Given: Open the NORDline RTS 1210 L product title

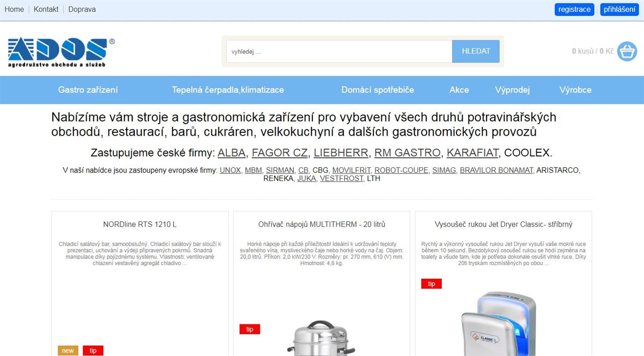Looking at the screenshot, I should tap(140, 224).
